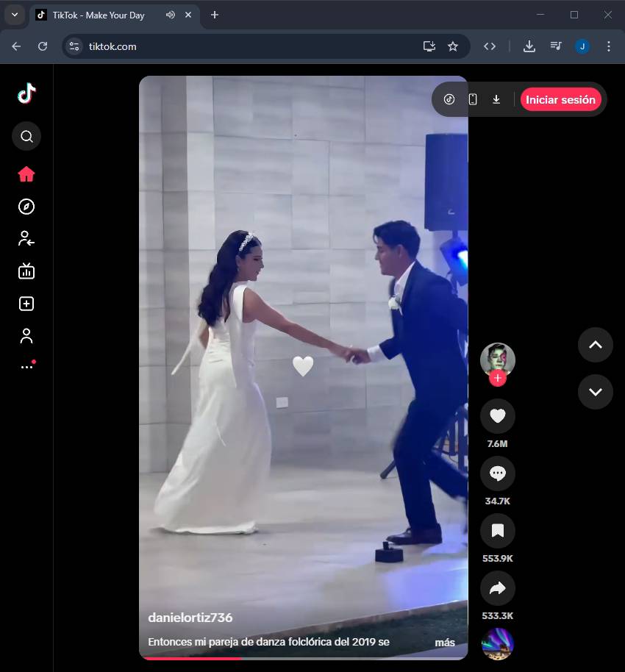Open the tab search dropdown arrow
Screen dimensions: 625x672
click(14, 15)
